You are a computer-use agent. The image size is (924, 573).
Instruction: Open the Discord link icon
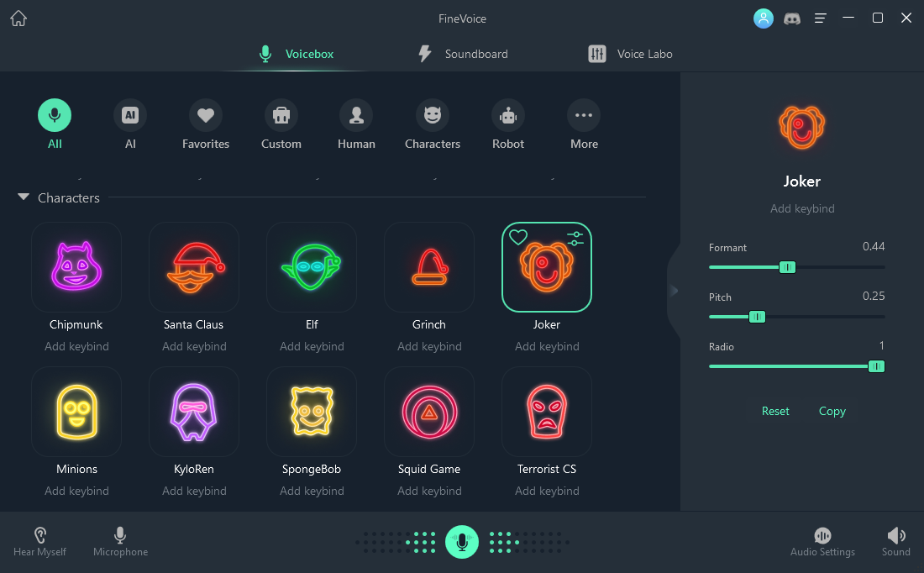click(792, 18)
